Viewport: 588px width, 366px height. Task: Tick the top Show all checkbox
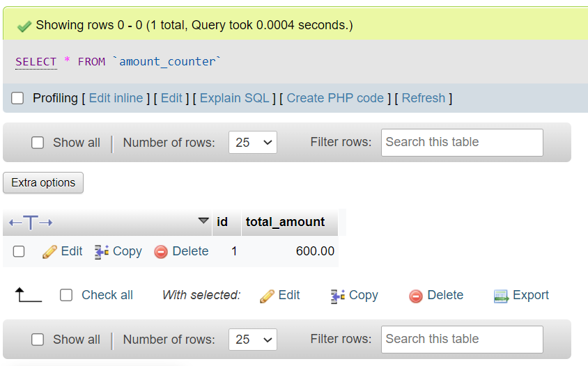[x=38, y=143]
